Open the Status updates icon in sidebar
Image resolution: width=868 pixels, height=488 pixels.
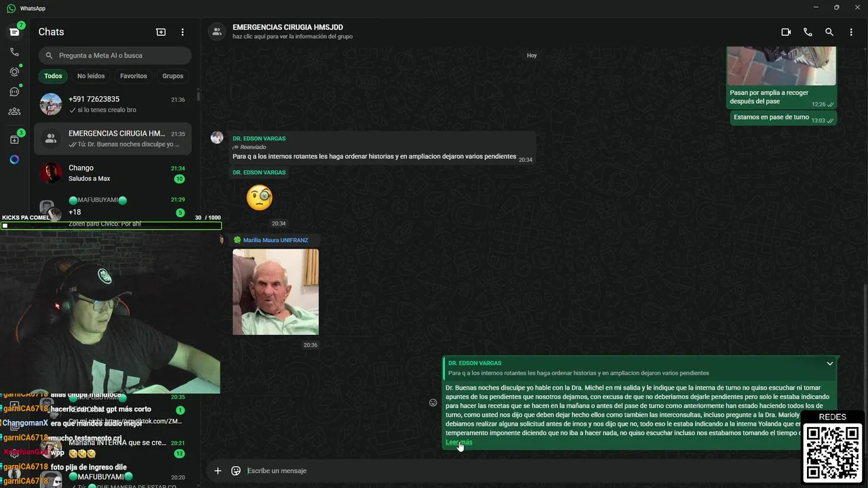pyautogui.click(x=14, y=72)
